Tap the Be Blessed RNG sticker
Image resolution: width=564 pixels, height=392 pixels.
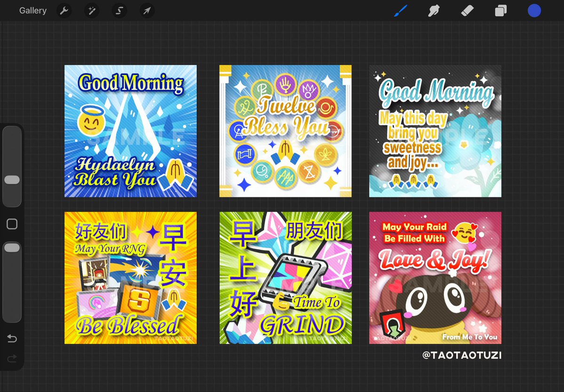point(131,278)
